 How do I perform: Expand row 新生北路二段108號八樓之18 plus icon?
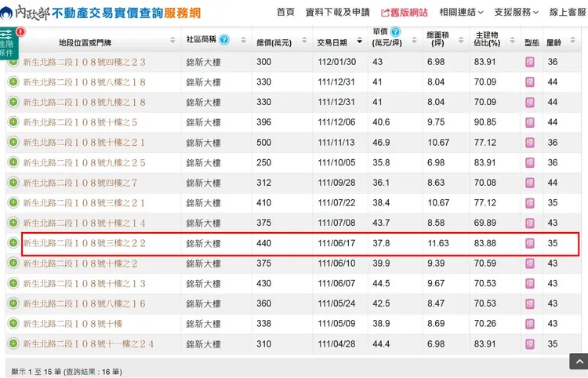point(13,82)
